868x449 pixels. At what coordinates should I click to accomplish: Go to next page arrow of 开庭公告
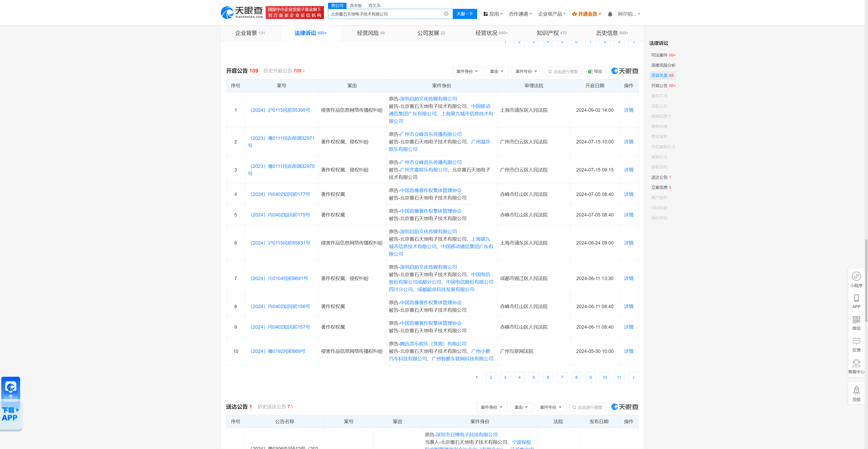(x=633, y=378)
